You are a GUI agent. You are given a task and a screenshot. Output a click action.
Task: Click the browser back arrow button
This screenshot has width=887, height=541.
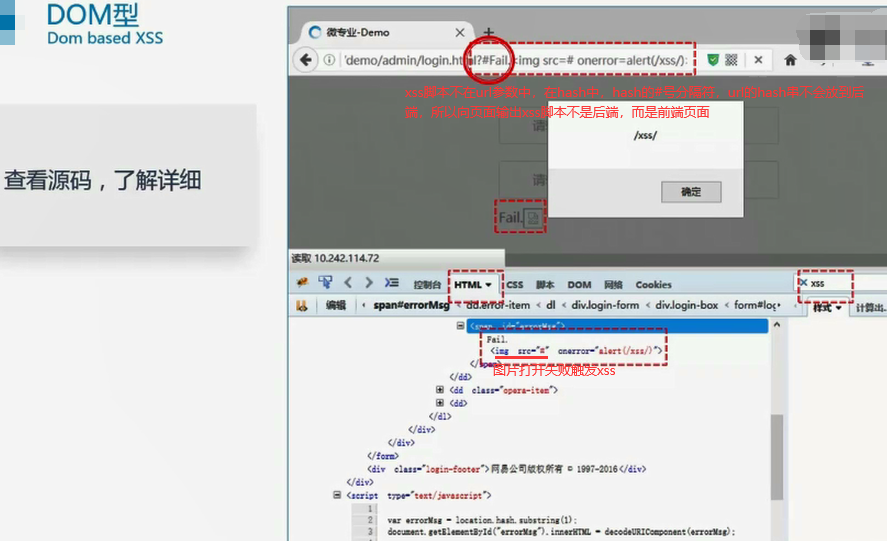pos(305,59)
